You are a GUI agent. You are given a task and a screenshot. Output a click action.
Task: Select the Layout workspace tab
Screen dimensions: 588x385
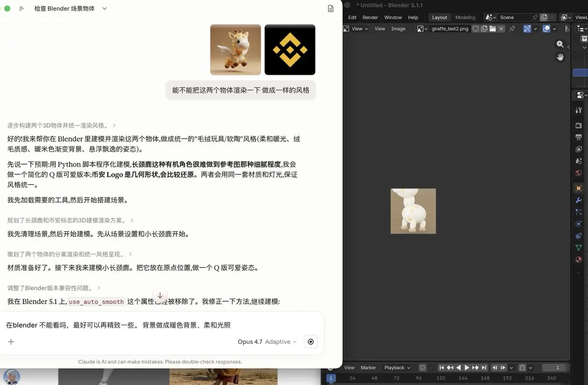(440, 18)
